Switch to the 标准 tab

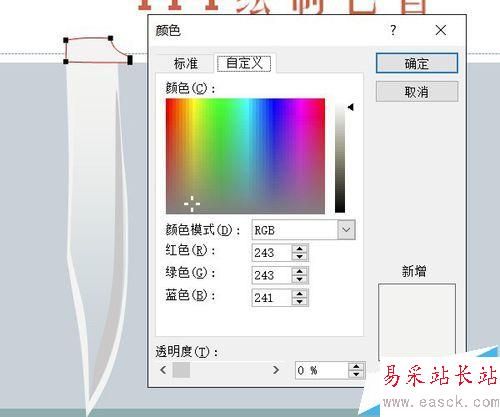(x=186, y=63)
